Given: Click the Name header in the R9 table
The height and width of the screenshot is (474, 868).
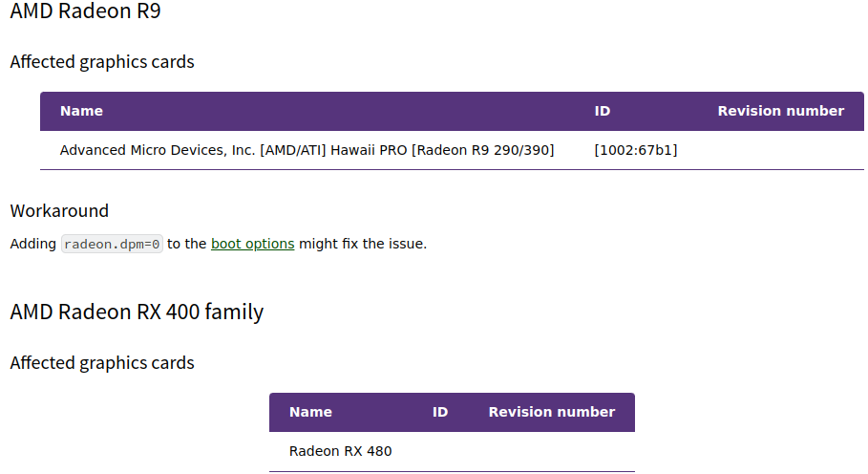Looking at the screenshot, I should 81,111.
